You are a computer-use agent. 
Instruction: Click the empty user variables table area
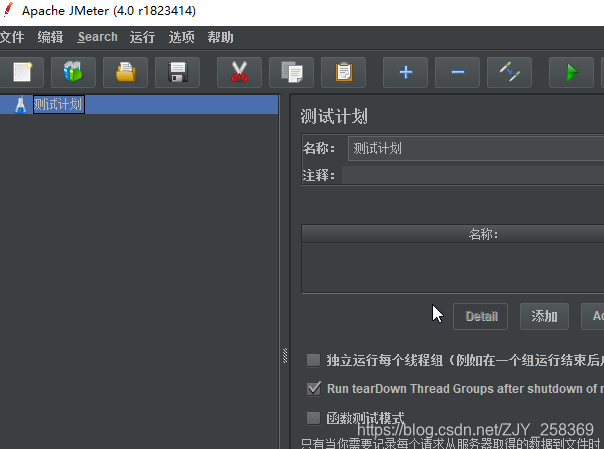(x=453, y=268)
